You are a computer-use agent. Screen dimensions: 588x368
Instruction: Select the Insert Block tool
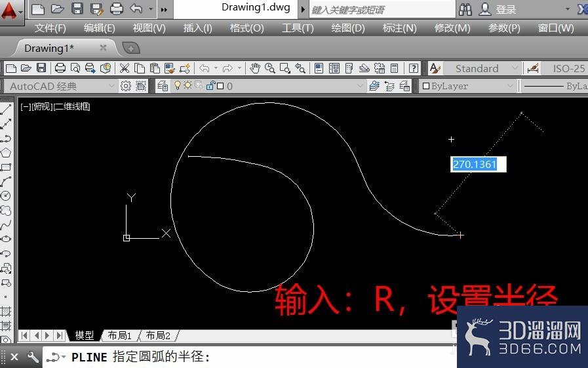click(6, 268)
